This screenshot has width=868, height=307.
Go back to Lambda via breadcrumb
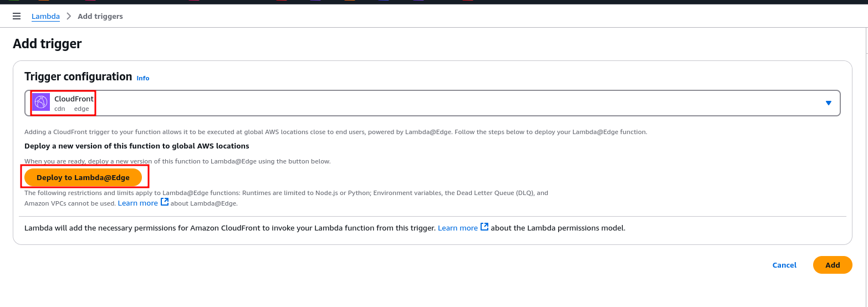(45, 17)
